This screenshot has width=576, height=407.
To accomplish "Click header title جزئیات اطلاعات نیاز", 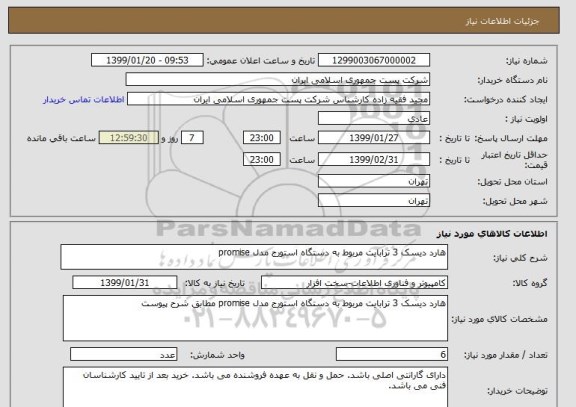I will [x=502, y=21].
